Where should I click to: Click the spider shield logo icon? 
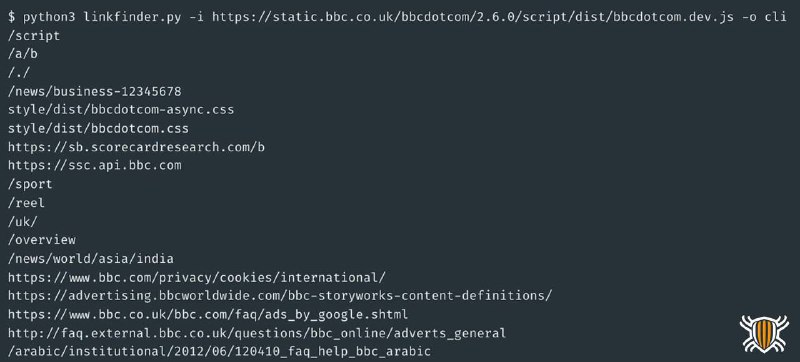pos(764,334)
